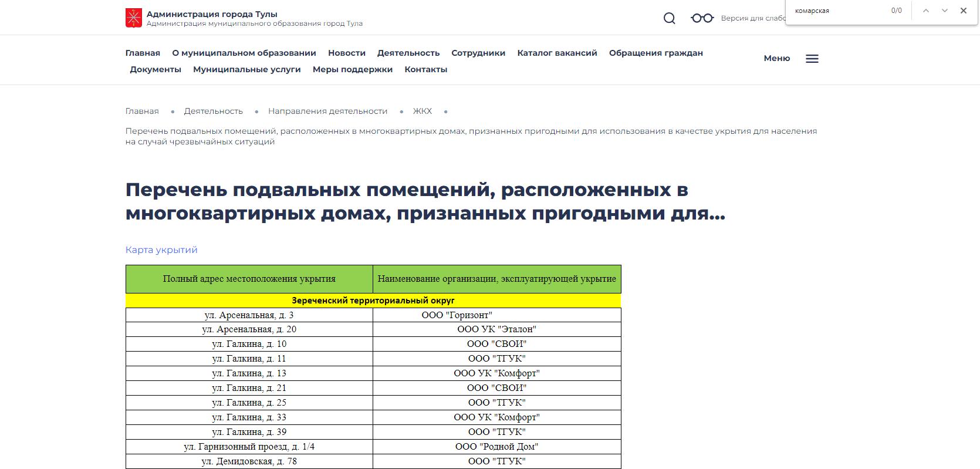Select cell 'ул. Галкина, д. 11'

click(249, 359)
